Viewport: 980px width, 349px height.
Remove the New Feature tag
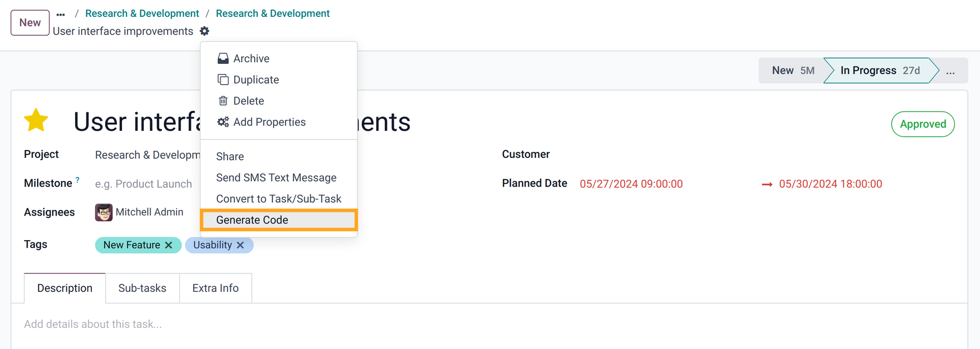[x=168, y=245]
